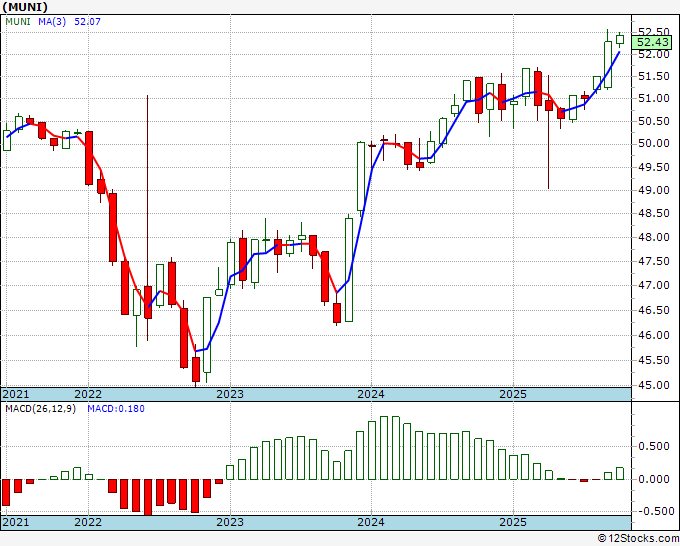The image size is (680, 546).
Task: Click the 49.00 price axis label
Action: 654,190
